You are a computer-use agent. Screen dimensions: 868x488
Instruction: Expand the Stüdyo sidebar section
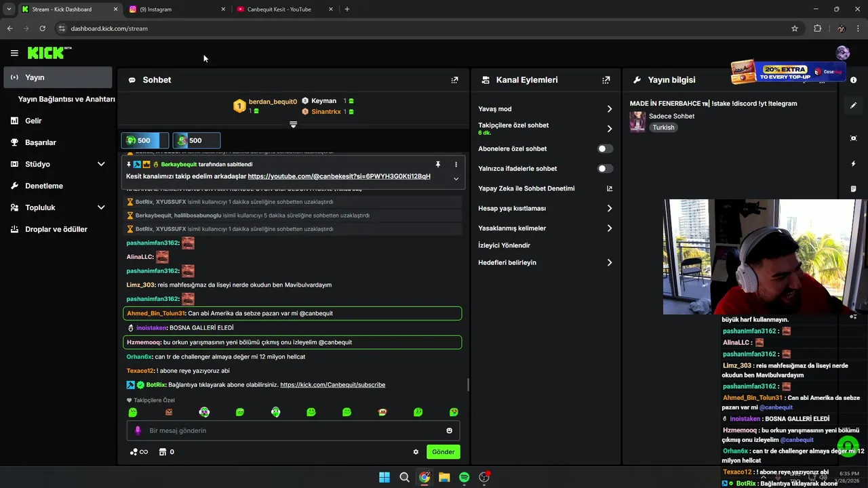(101, 164)
